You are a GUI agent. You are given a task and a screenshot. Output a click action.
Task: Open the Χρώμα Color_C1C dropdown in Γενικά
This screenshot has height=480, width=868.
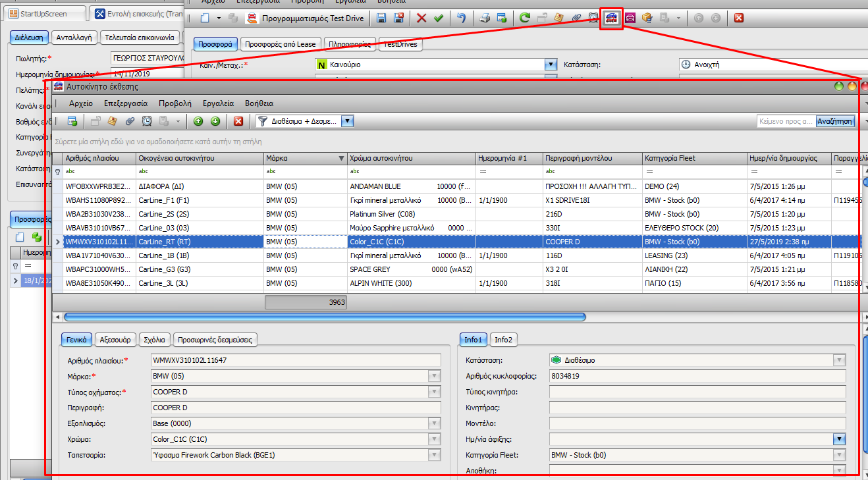pos(434,439)
